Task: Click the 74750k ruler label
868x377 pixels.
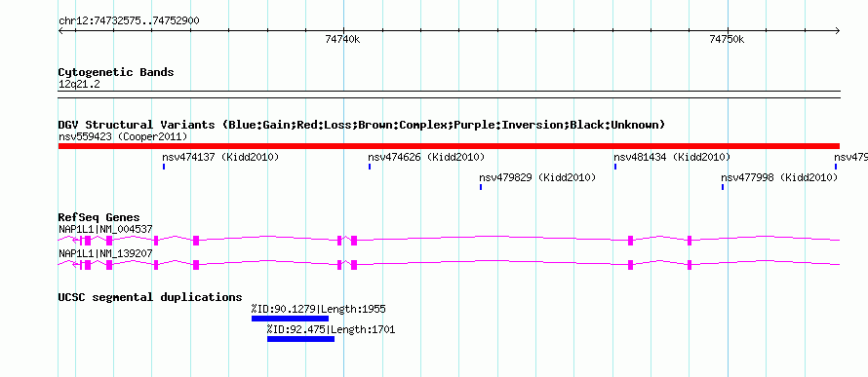Action: (727, 40)
